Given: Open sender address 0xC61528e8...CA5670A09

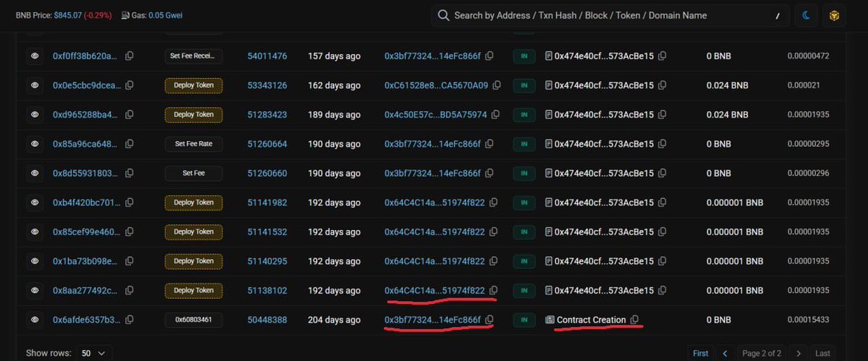Looking at the screenshot, I should [436, 85].
